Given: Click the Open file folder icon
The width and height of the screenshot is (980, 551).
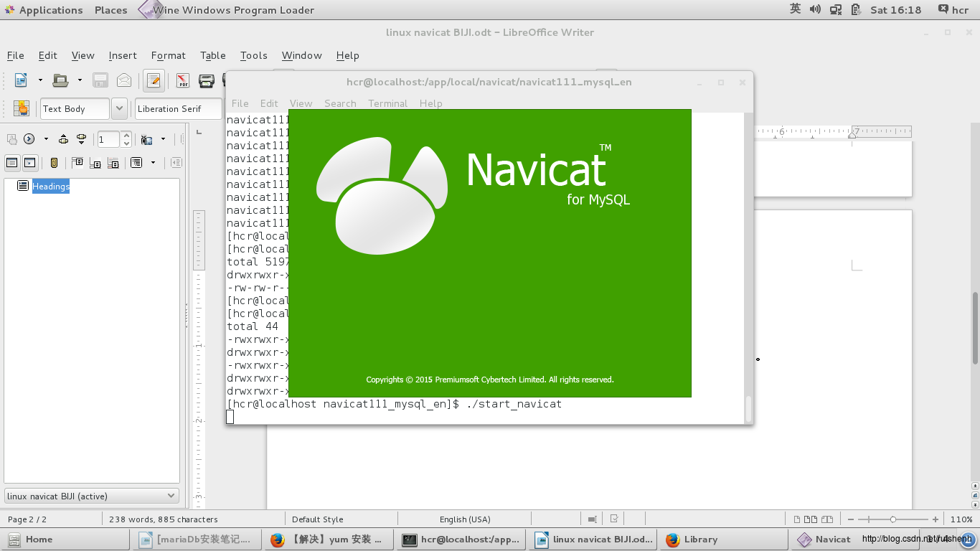Looking at the screenshot, I should coord(60,80).
